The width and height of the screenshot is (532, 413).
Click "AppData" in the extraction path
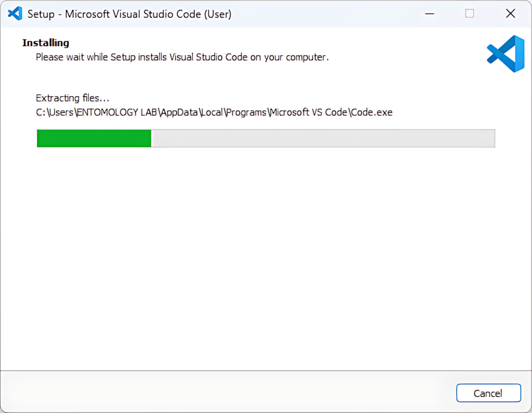click(179, 113)
